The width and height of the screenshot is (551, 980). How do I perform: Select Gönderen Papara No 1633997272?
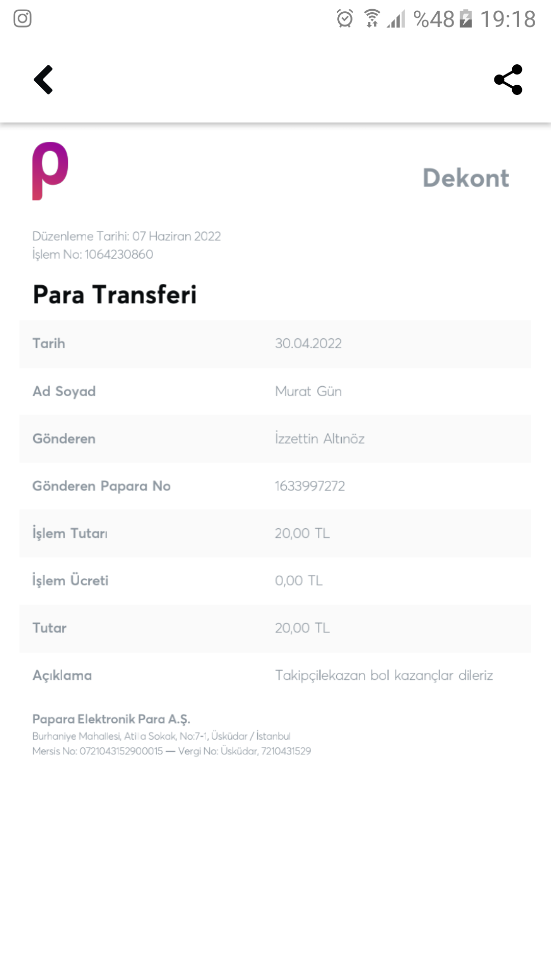275,486
